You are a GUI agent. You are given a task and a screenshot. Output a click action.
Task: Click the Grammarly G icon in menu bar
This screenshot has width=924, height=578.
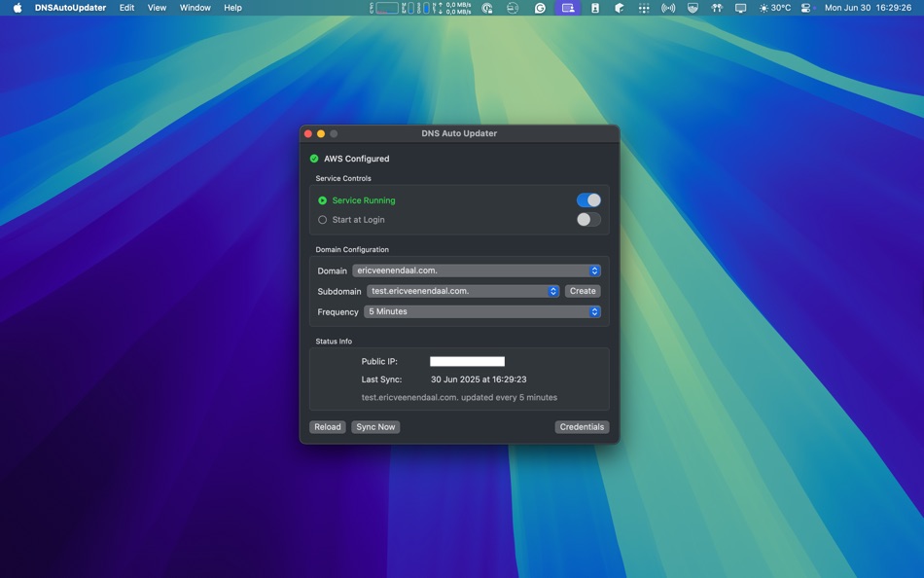click(540, 8)
